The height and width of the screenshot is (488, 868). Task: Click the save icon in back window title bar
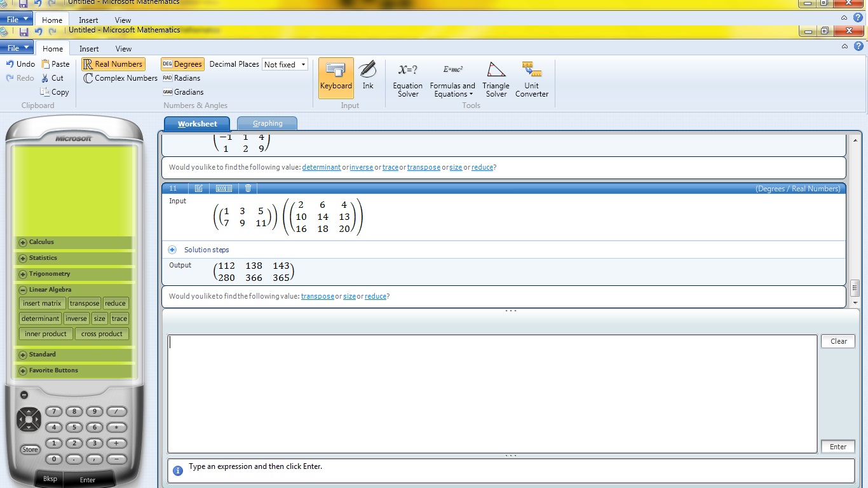click(23, 3)
